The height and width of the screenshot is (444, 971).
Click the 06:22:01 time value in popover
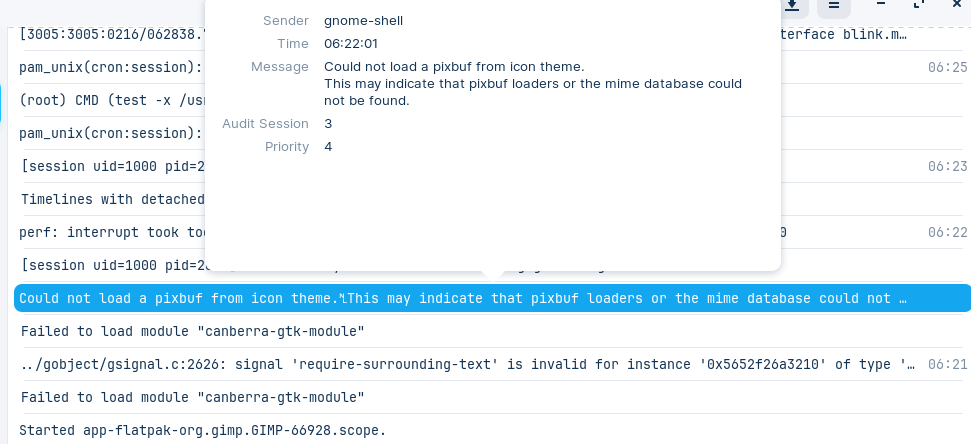[x=351, y=43]
